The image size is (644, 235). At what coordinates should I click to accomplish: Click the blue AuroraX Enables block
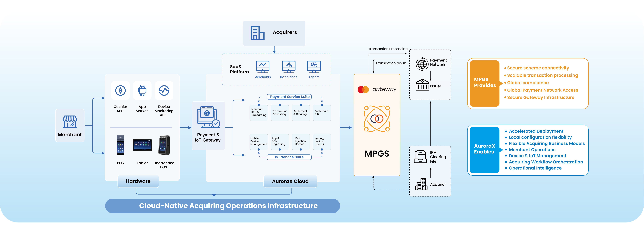click(484, 150)
